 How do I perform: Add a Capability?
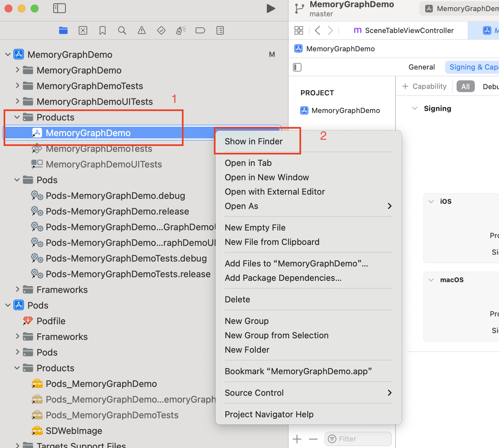[x=424, y=86]
